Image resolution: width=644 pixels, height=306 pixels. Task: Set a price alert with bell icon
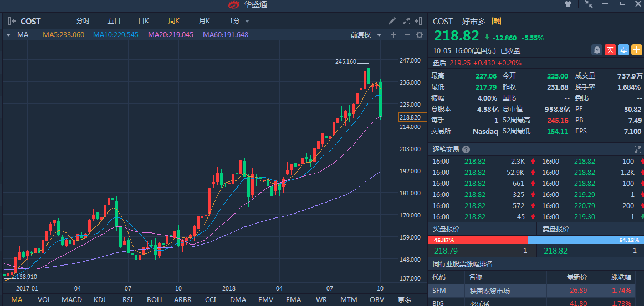click(596, 50)
